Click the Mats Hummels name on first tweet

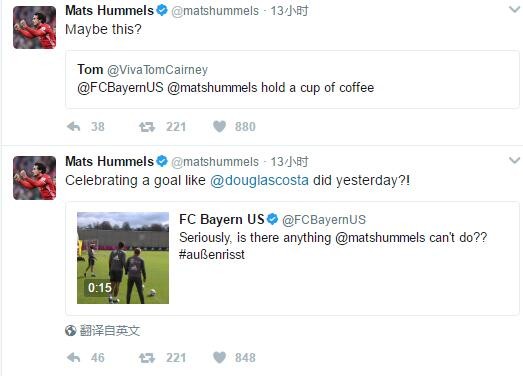[x=109, y=10]
